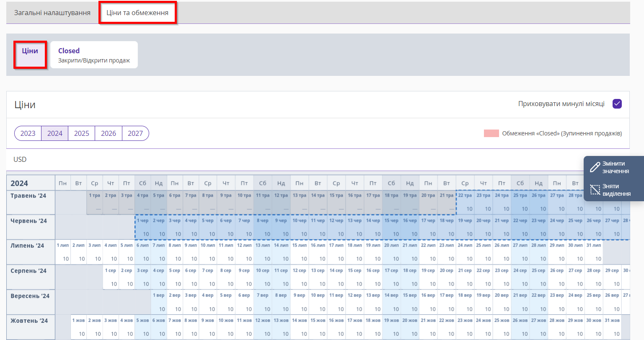Select the 10 жов price cell

pos(226,327)
